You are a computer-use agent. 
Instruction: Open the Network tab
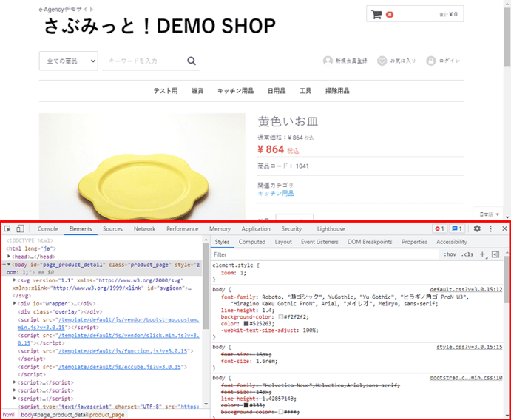tap(144, 229)
